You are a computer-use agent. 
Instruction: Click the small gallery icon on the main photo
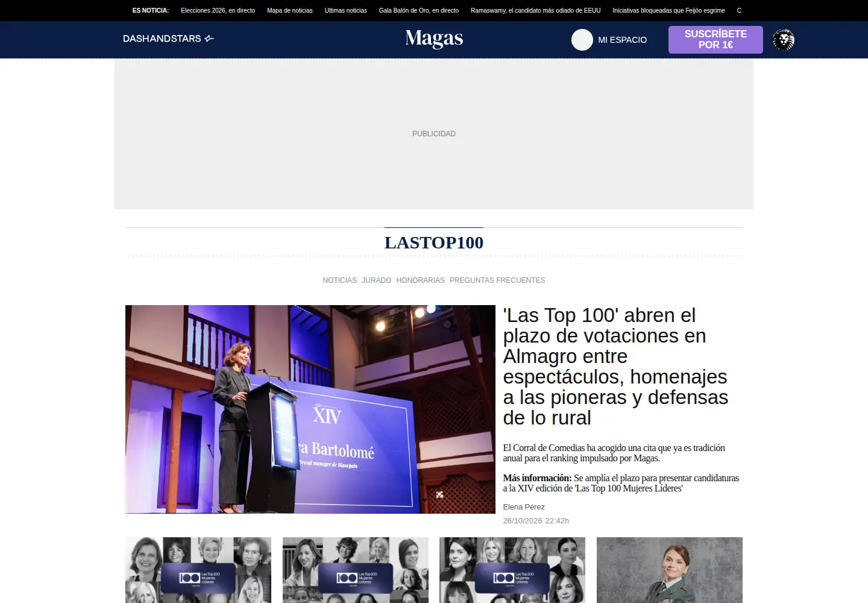[x=440, y=494]
